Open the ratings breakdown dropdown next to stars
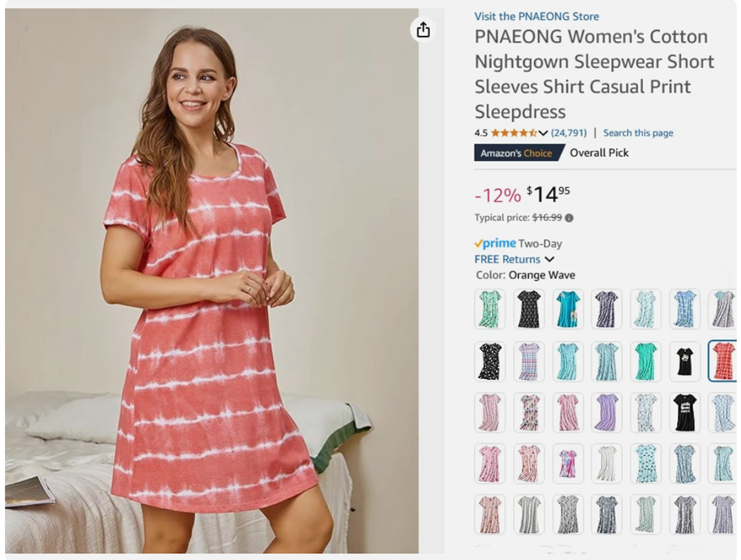Screen dimensions: 741x560 [543, 132]
